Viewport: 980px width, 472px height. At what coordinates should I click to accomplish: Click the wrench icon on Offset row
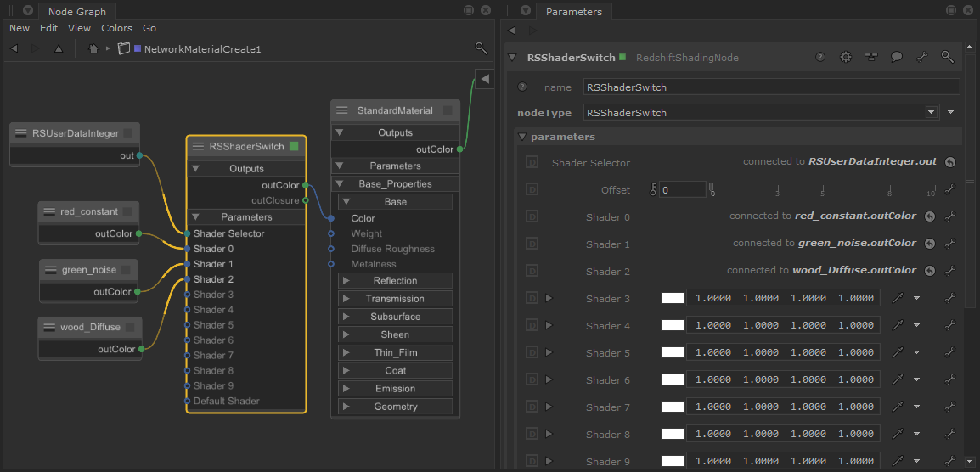(950, 189)
